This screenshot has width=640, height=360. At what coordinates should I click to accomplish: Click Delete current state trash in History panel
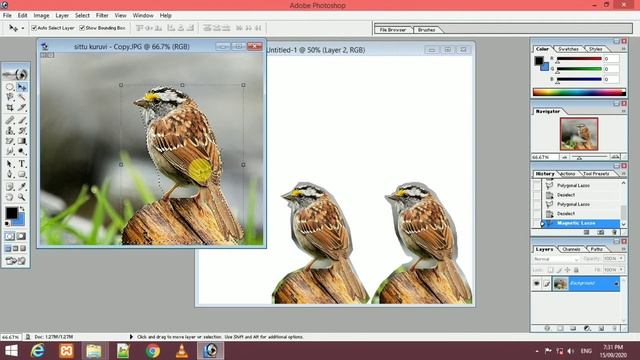(x=614, y=232)
